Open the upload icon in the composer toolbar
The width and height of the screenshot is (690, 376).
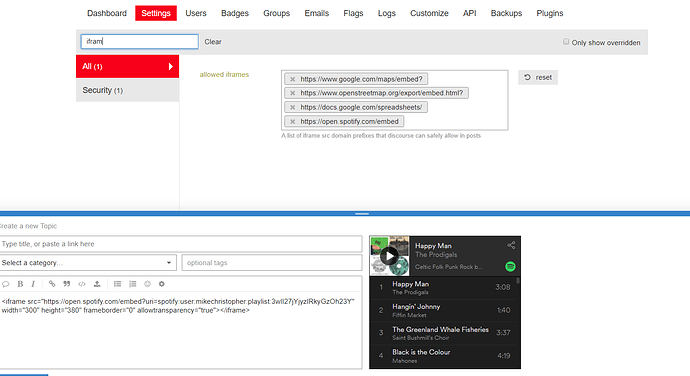[x=97, y=284]
